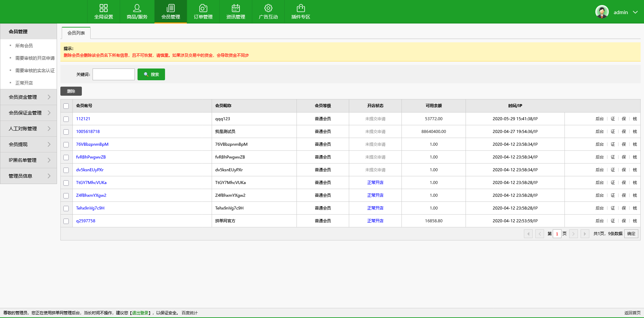
Task: Open 需要审核的开店申请 in sidebar
Action: (x=35, y=58)
